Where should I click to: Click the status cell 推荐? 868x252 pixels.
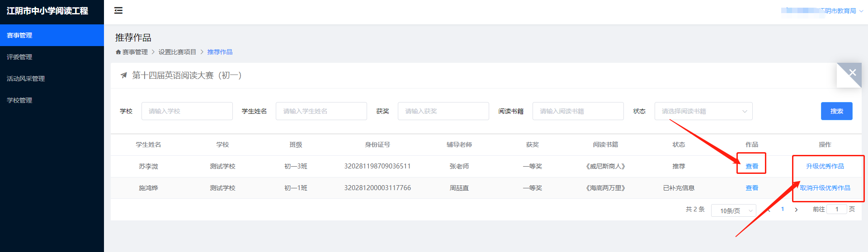pyautogui.click(x=679, y=166)
